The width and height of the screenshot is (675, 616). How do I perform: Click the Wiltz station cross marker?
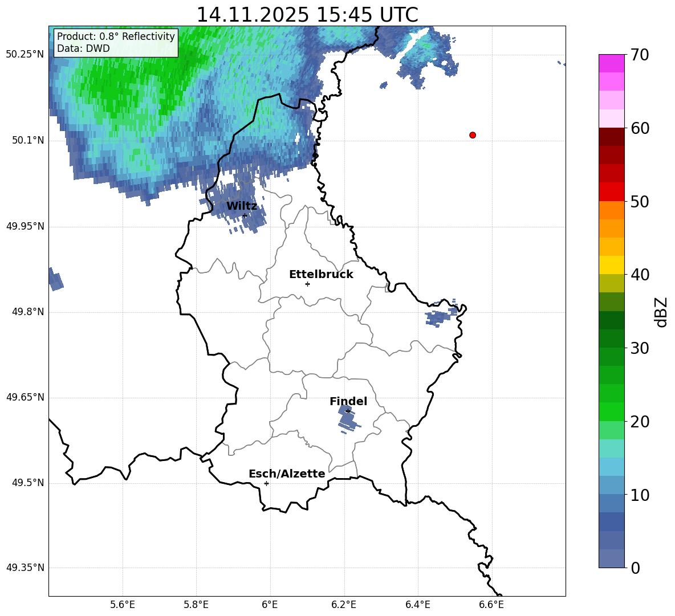pos(245,215)
